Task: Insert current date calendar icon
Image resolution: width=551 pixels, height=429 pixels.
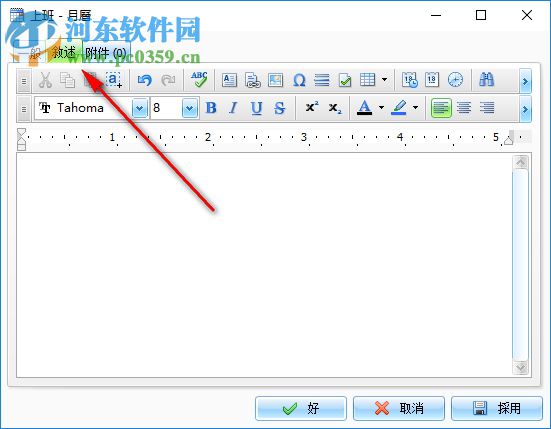Action: 432,80
